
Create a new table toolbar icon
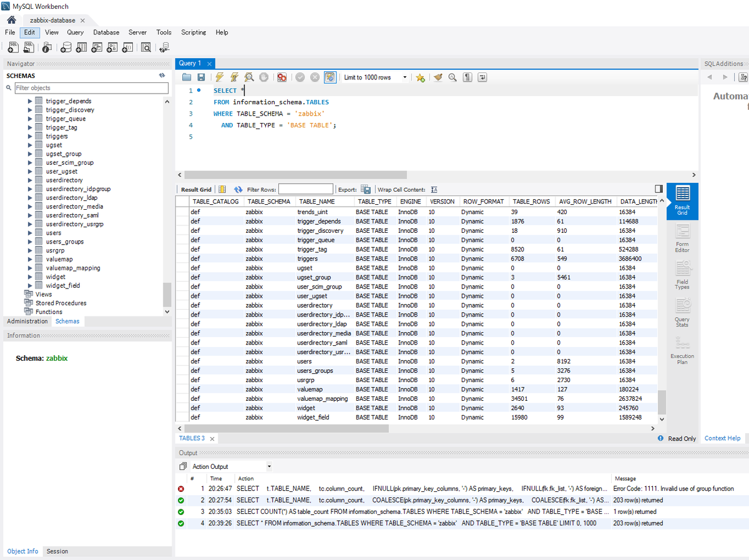click(82, 47)
